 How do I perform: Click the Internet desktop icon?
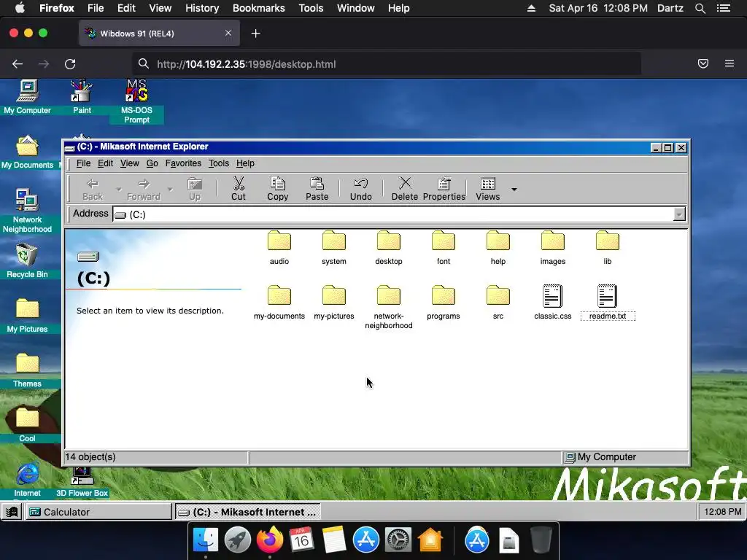[x=27, y=480]
